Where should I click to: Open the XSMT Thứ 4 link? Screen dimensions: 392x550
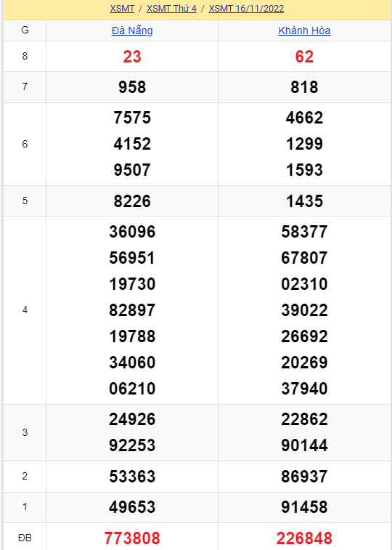point(171,9)
